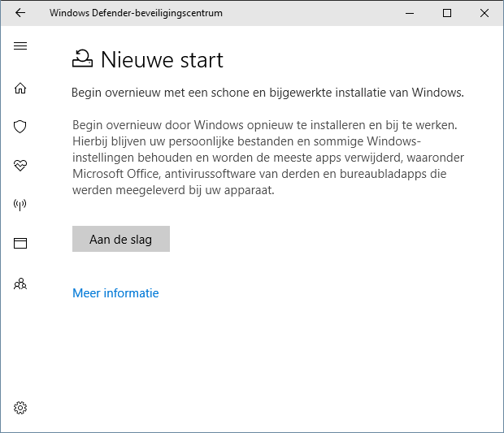Image resolution: width=504 pixels, height=433 pixels.
Task: Minimize the Defender window
Action: [x=411, y=13]
